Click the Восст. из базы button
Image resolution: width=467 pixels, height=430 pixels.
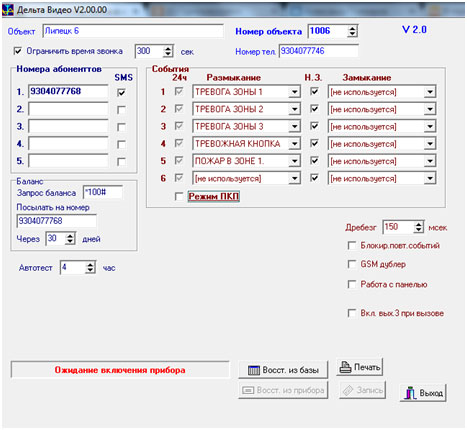point(283,370)
